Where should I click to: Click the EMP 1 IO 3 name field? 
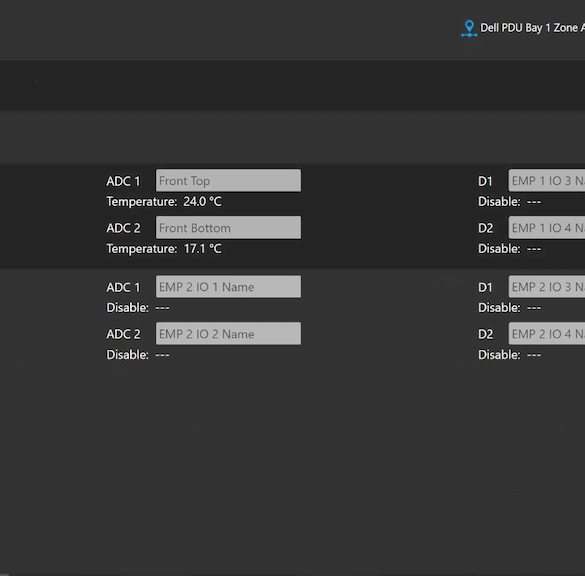pyautogui.click(x=547, y=181)
